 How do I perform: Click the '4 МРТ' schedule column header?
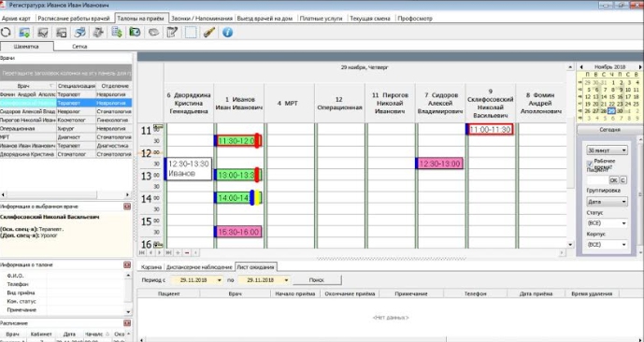tap(289, 103)
